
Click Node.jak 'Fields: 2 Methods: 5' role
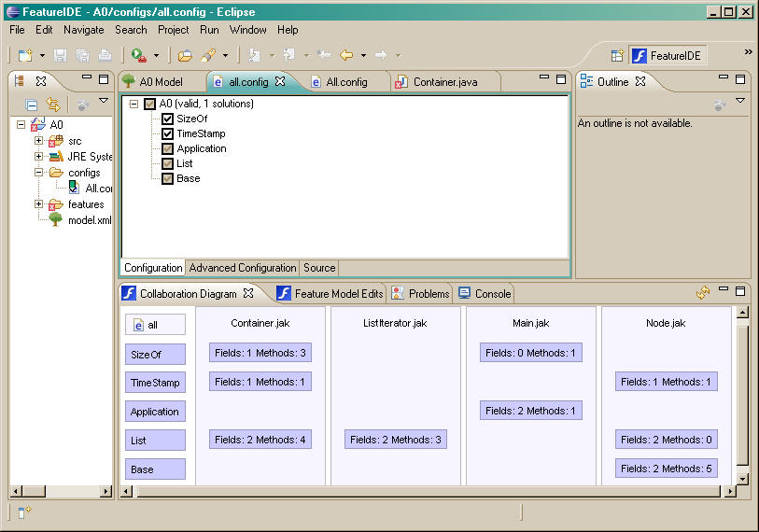(x=666, y=469)
